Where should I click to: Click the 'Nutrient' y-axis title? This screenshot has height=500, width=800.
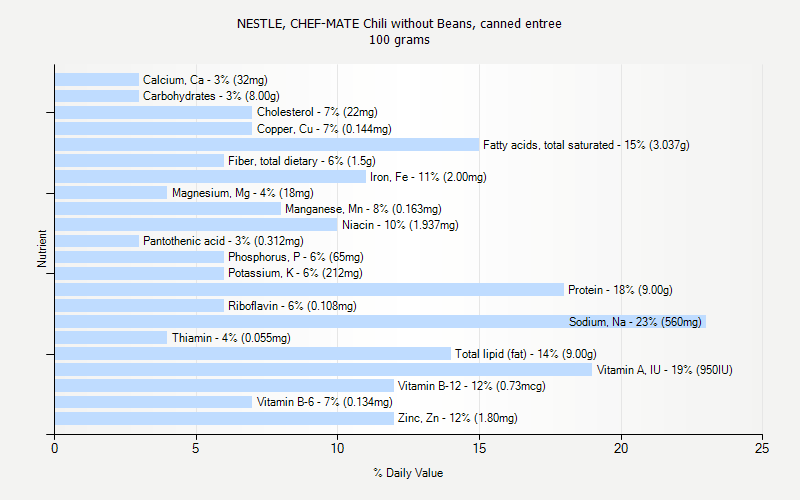coord(42,249)
